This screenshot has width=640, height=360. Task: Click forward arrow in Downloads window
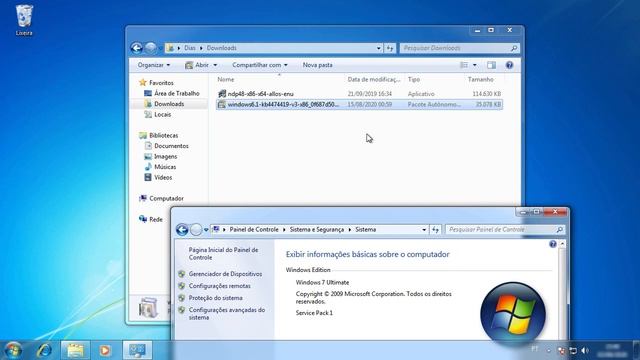click(151, 48)
